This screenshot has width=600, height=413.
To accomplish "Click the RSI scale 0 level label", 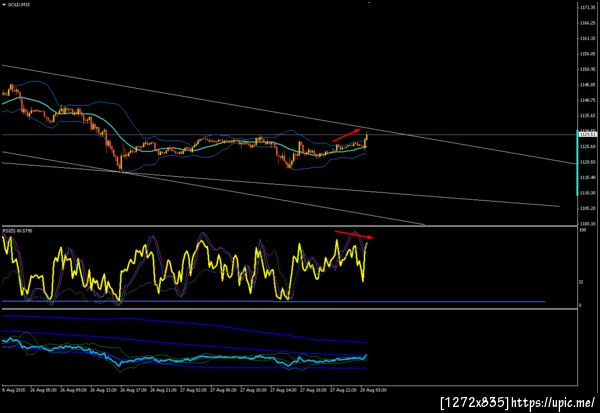I will point(580,305).
